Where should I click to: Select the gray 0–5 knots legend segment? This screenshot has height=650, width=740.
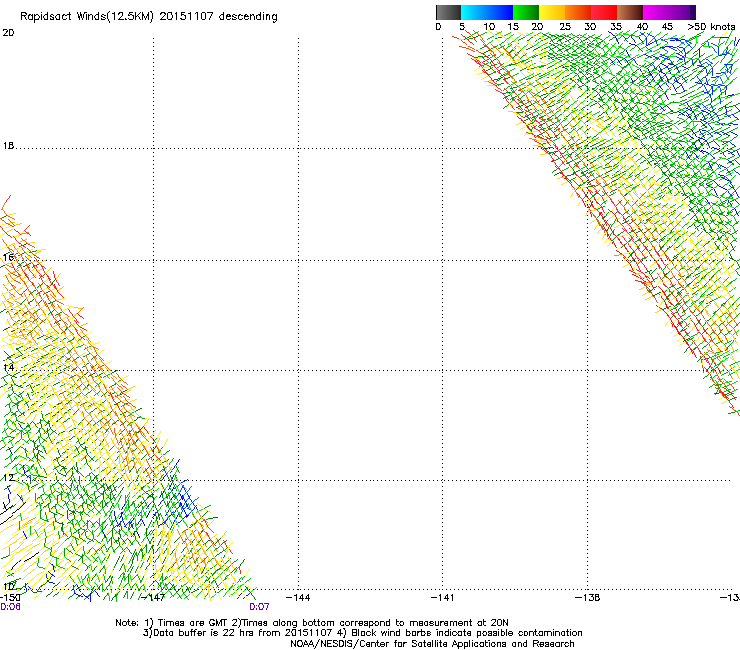click(x=448, y=12)
